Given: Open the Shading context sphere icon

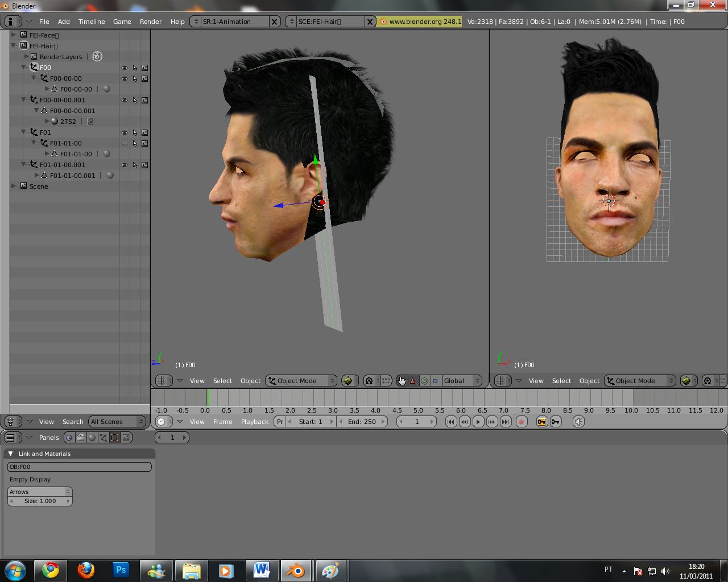Looking at the screenshot, I should 92,438.
